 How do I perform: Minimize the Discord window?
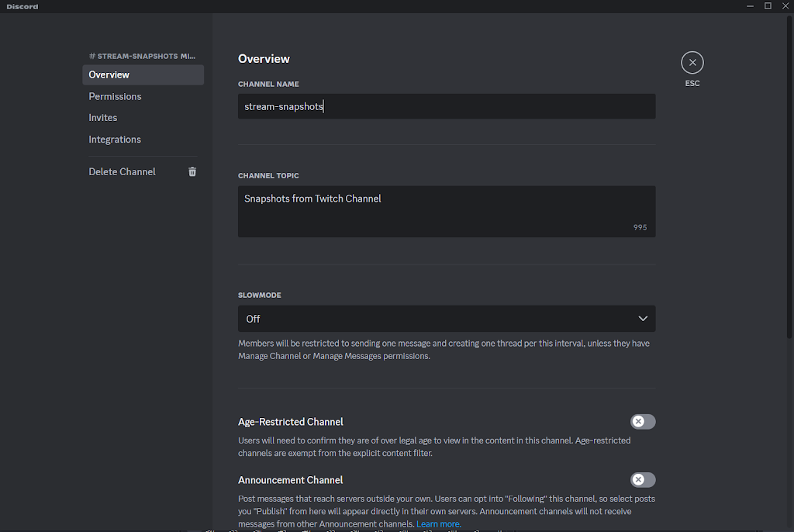[749, 6]
